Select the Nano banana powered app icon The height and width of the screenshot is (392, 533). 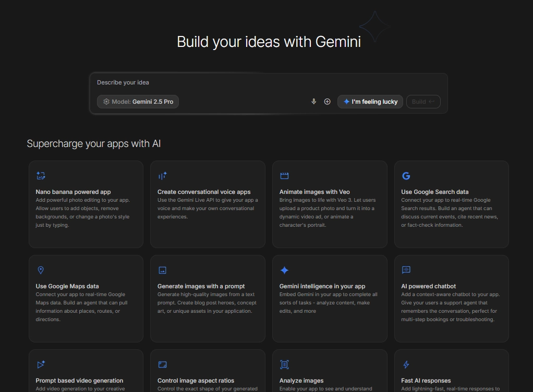(41, 176)
